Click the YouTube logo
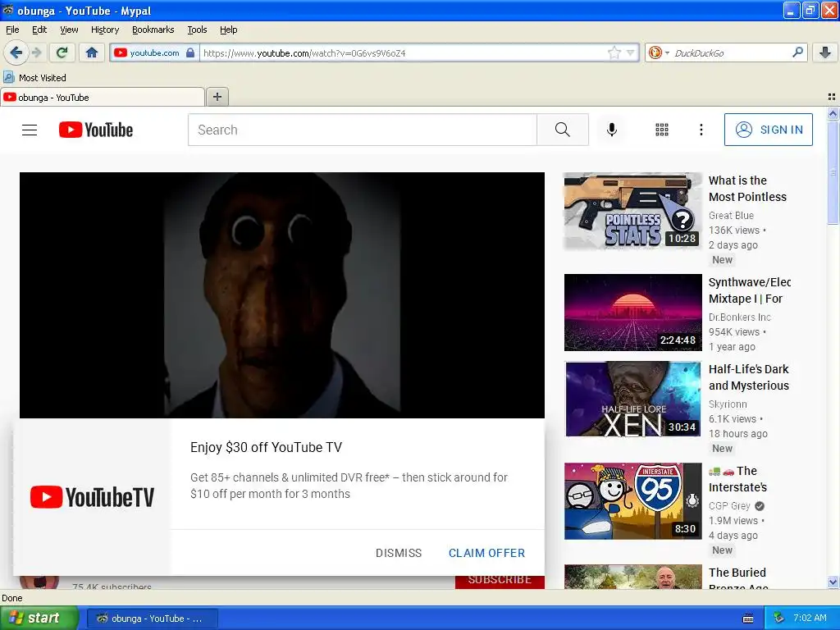The image size is (840, 630). [96, 130]
